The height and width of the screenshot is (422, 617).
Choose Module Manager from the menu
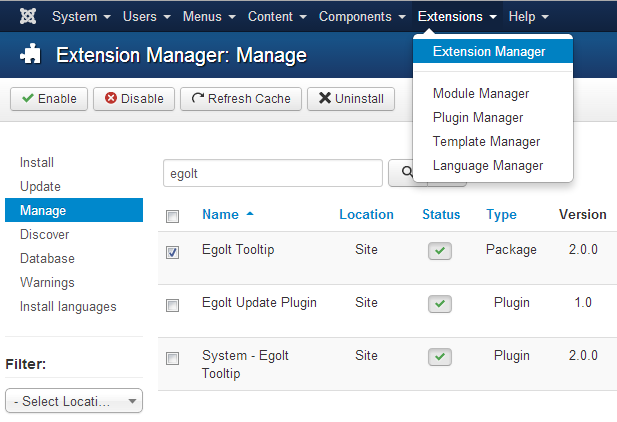(x=481, y=94)
